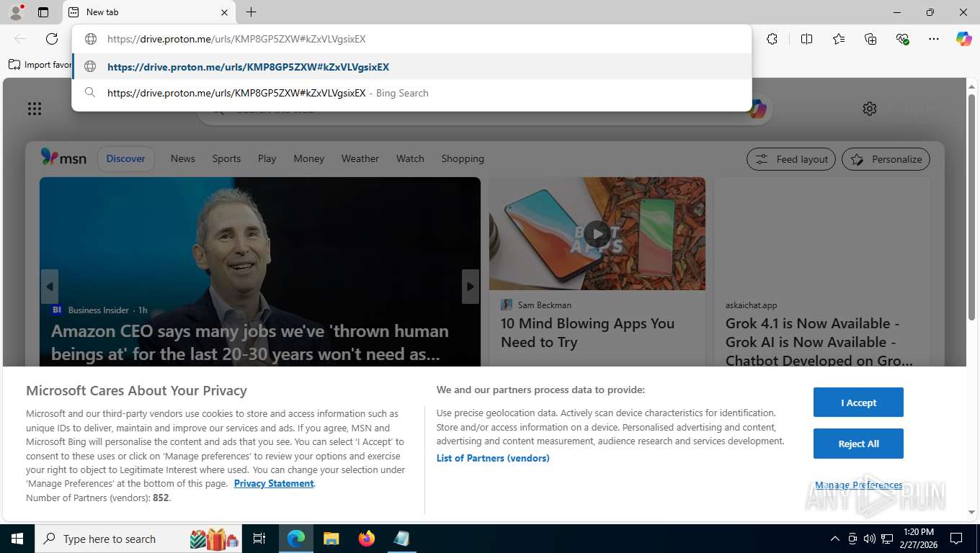This screenshot has width=980, height=553.
Task: Click the Reject All button
Action: 858,444
